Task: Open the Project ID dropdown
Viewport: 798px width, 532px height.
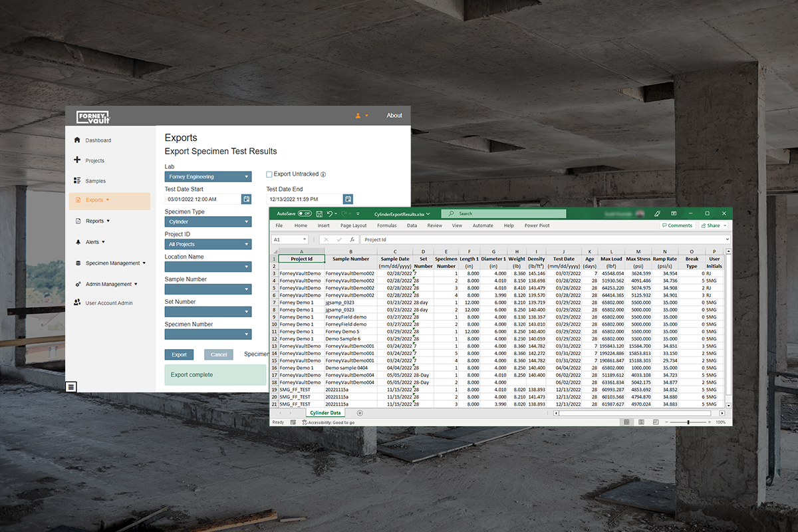Action: click(x=208, y=244)
